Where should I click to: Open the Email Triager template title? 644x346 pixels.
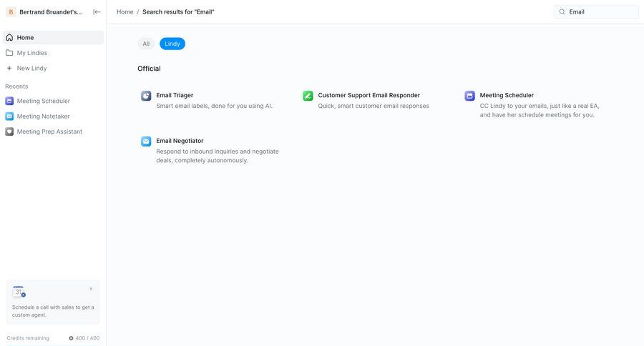(175, 95)
